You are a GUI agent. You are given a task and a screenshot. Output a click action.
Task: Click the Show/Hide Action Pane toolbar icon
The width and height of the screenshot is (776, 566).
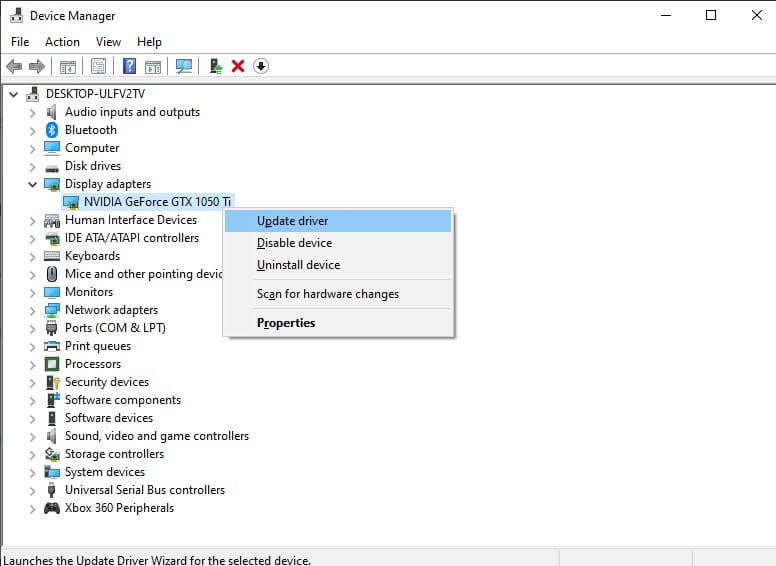152,66
